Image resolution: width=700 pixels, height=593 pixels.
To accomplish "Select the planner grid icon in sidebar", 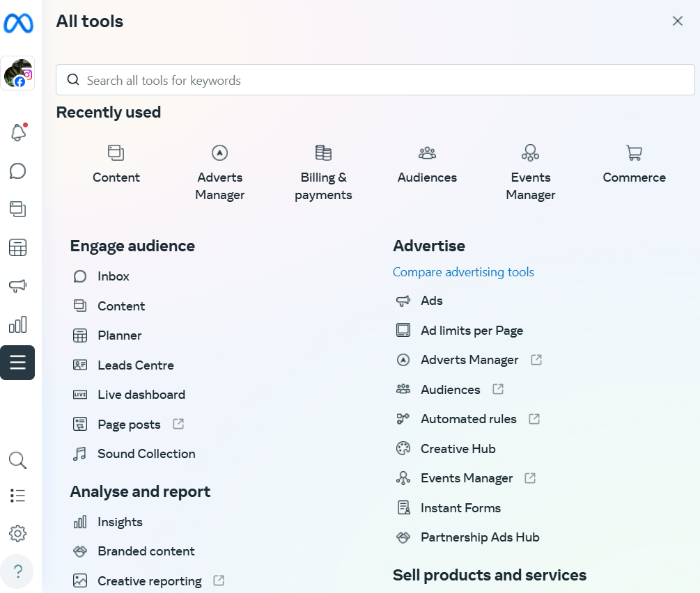I will click(x=17, y=247).
